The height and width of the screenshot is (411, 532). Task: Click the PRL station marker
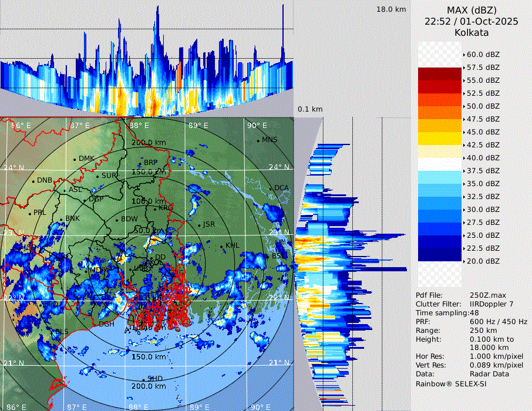pos(29,213)
